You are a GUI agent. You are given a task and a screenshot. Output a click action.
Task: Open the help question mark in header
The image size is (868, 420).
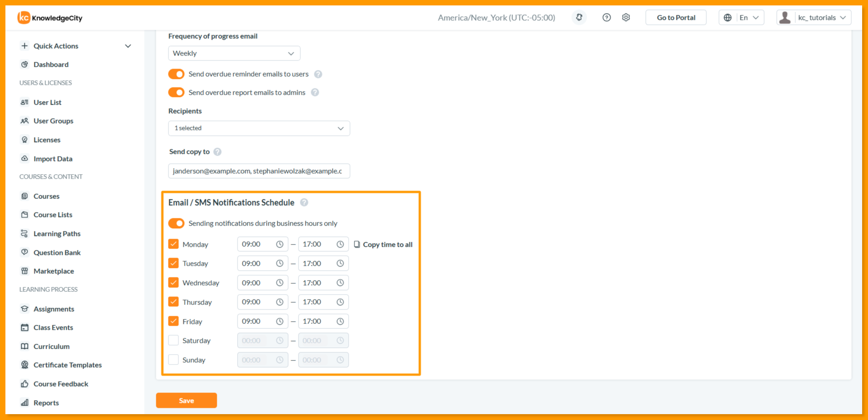(607, 18)
